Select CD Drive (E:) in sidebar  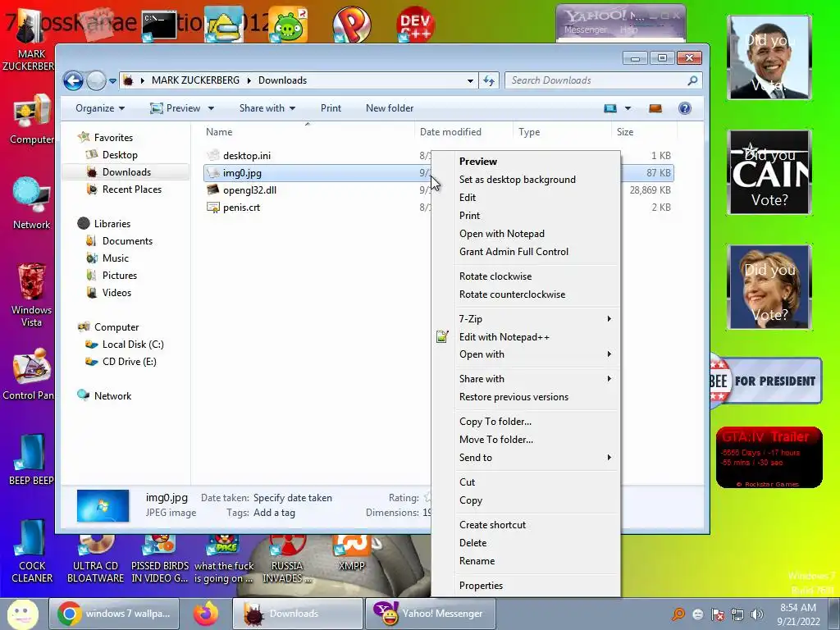pyautogui.click(x=129, y=362)
